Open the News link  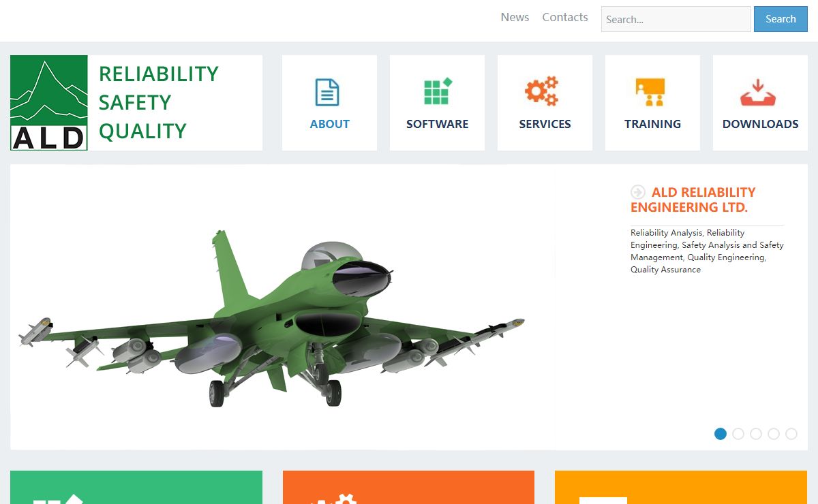pyautogui.click(x=515, y=18)
